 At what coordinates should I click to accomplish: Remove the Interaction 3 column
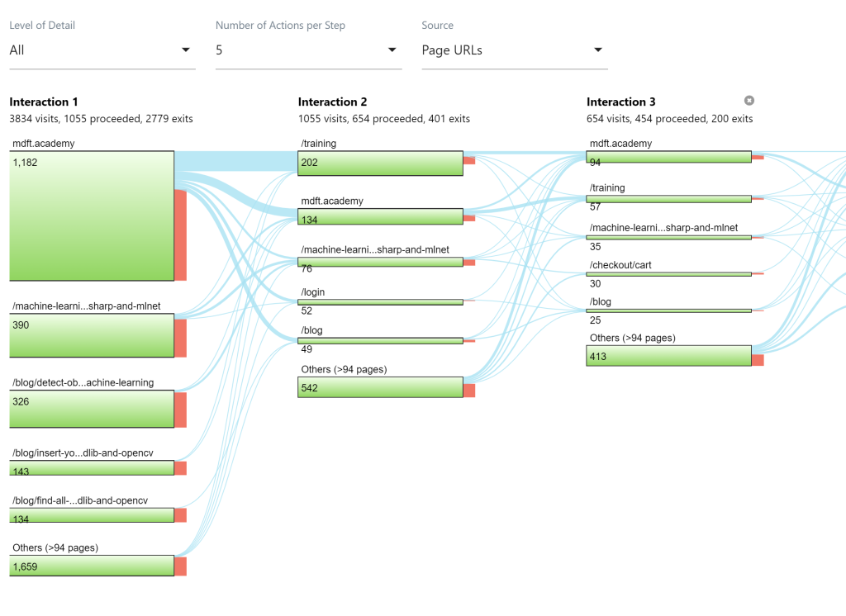[x=749, y=101]
